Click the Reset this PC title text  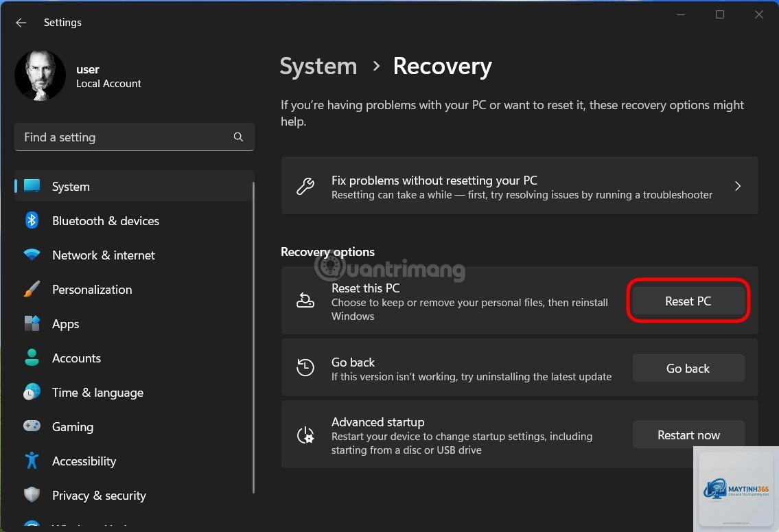click(x=366, y=288)
